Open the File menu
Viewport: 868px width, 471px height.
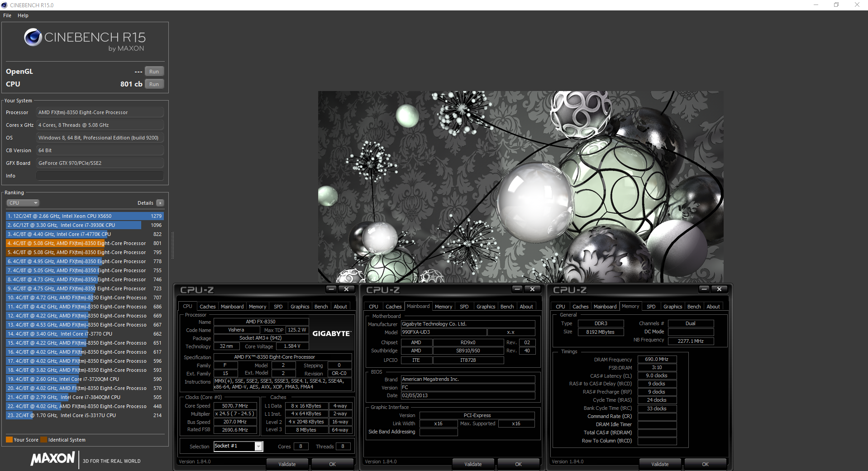pyautogui.click(x=7, y=15)
